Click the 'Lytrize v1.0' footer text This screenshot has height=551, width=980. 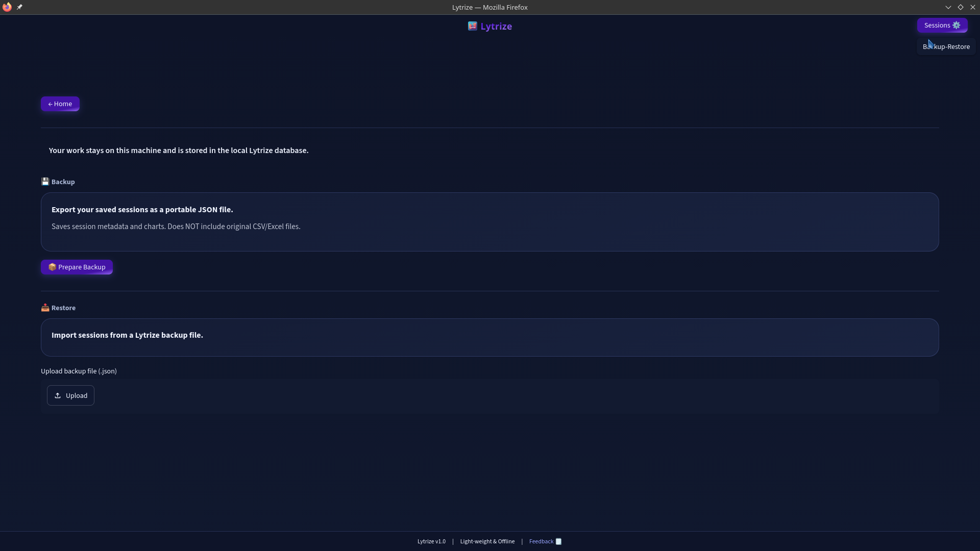(x=431, y=541)
